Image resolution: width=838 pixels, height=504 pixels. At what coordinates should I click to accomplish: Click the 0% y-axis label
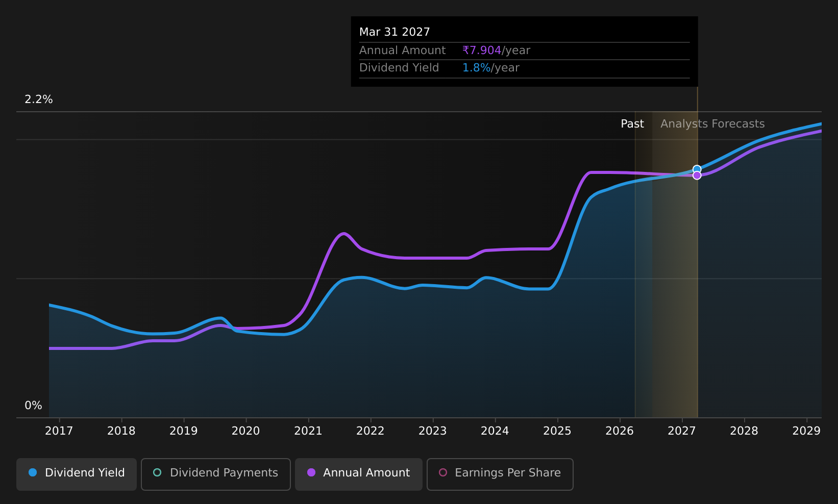34,406
